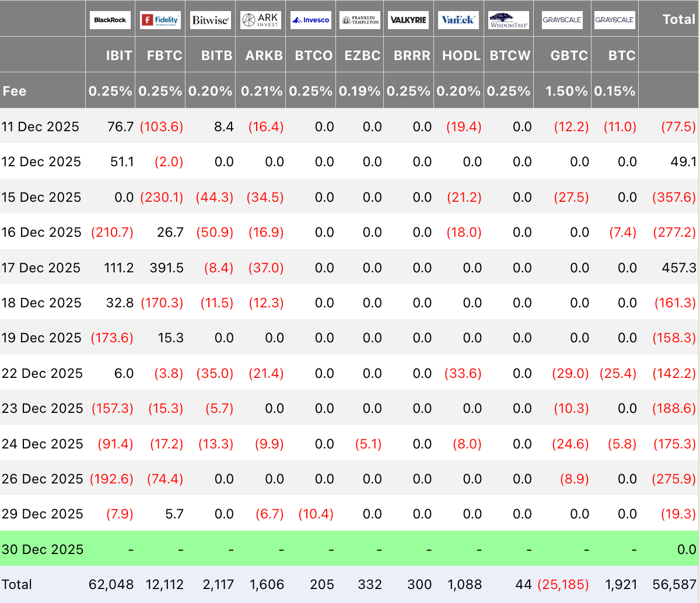The image size is (700, 603).
Task: Click the Bitwise logo
Action: coord(211,20)
